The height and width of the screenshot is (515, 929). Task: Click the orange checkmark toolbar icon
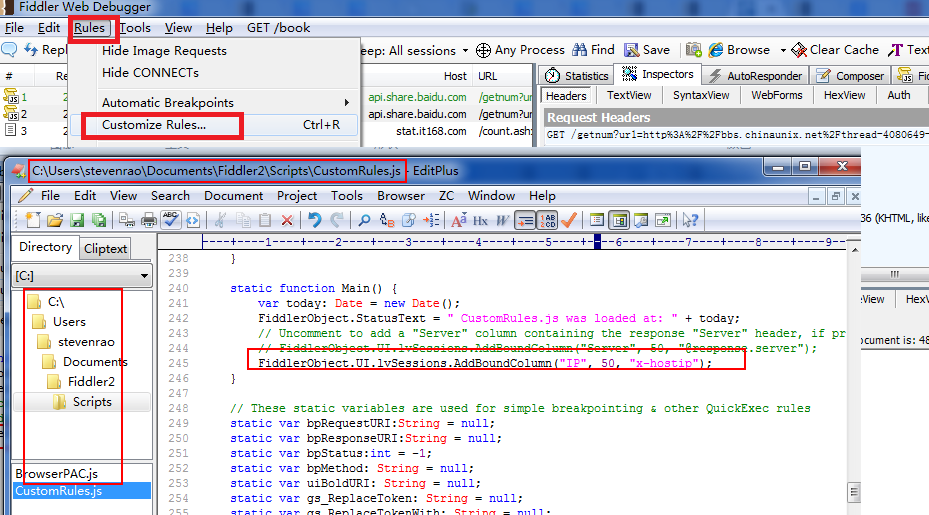(x=569, y=220)
